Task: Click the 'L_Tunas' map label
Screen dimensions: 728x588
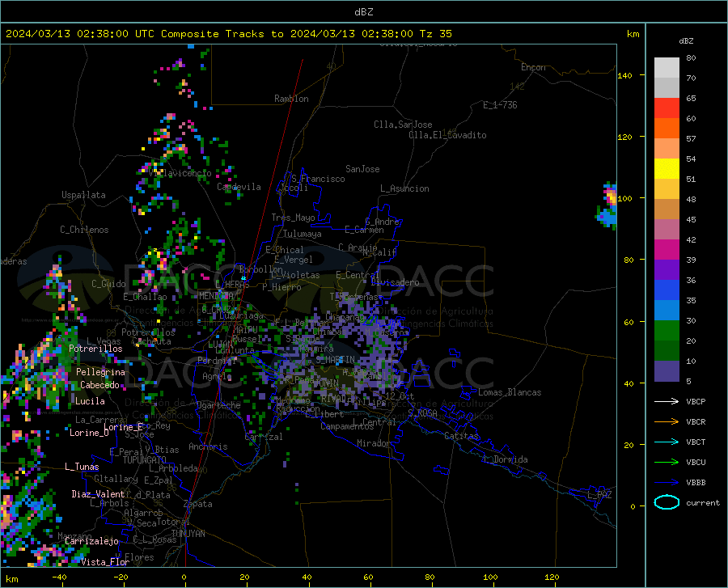Action: pos(82,467)
